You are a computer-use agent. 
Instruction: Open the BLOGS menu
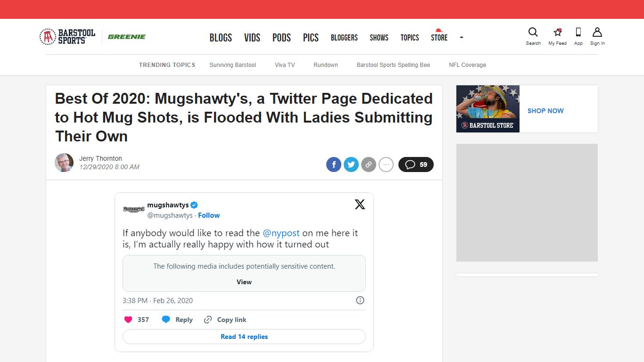click(221, 38)
